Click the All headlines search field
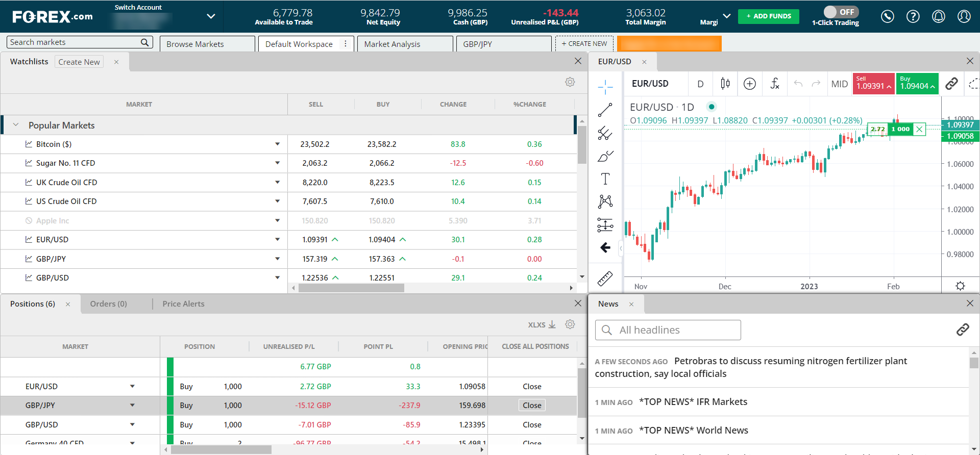The width and height of the screenshot is (980, 455). [x=668, y=330]
